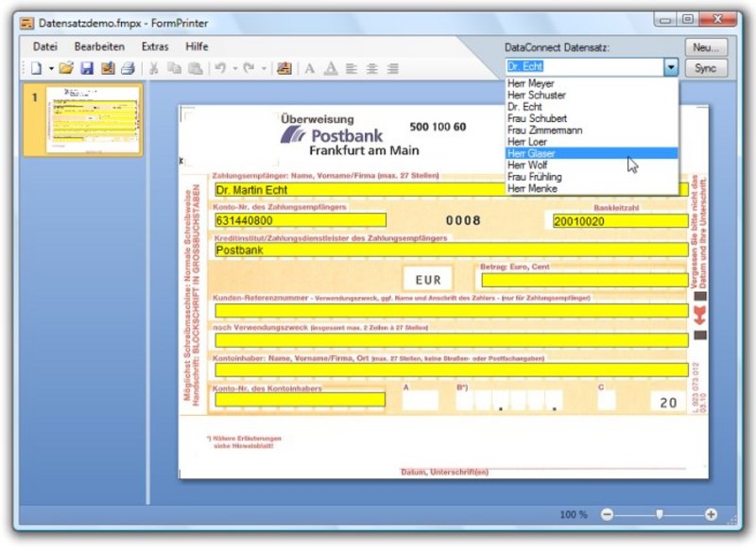Screen dimensions: 756x553
Task: Click the Betrag Euro, Cent field
Action: coord(585,280)
